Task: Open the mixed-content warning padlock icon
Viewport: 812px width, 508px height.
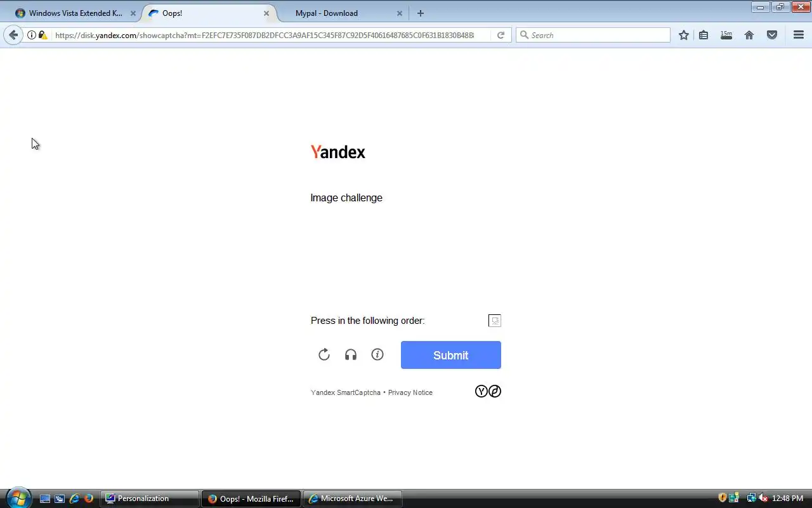Action: click(43, 35)
